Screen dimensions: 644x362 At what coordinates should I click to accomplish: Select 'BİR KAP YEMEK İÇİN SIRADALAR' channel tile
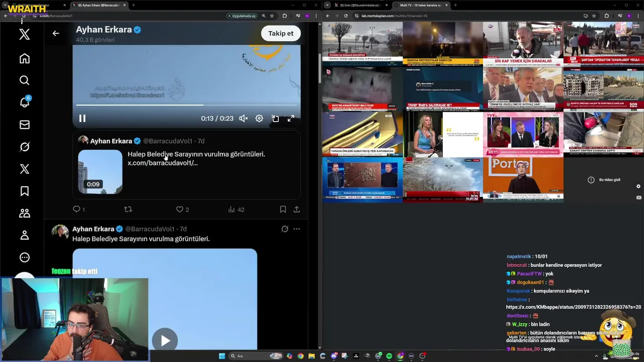523,44
